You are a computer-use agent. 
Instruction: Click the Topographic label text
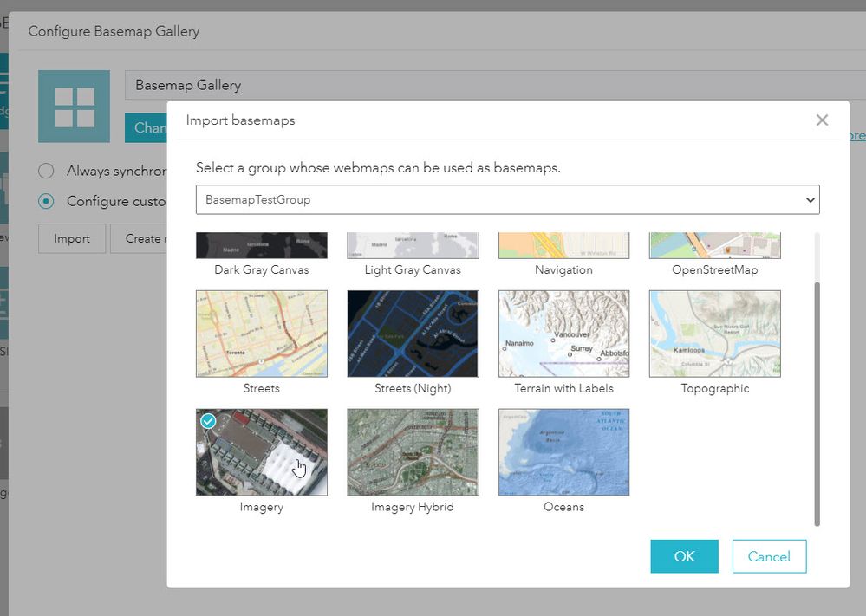point(715,388)
